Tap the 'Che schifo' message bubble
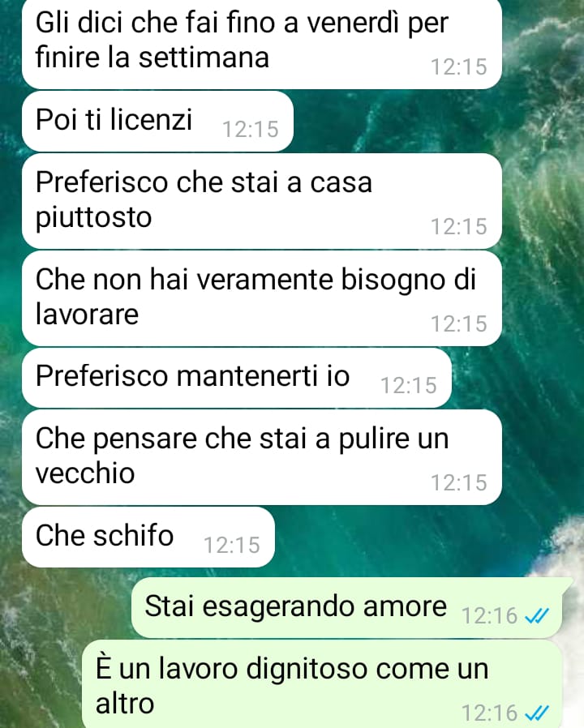584x728 pixels. pyautogui.click(x=148, y=537)
